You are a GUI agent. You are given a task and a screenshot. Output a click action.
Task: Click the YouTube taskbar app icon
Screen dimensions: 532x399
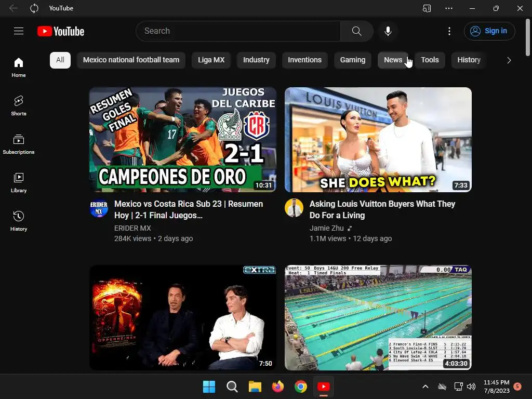pyautogui.click(x=323, y=387)
